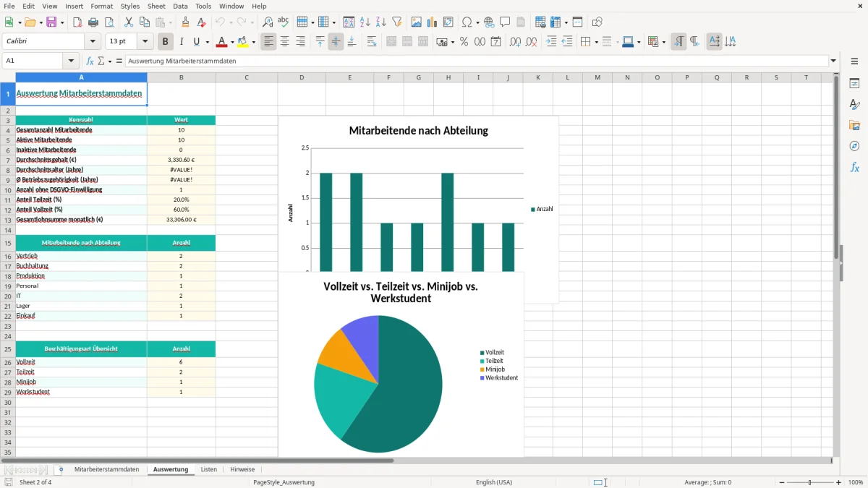868x488 pixels.
Task: Expand the formula bar arrow
Action: pos(833,61)
